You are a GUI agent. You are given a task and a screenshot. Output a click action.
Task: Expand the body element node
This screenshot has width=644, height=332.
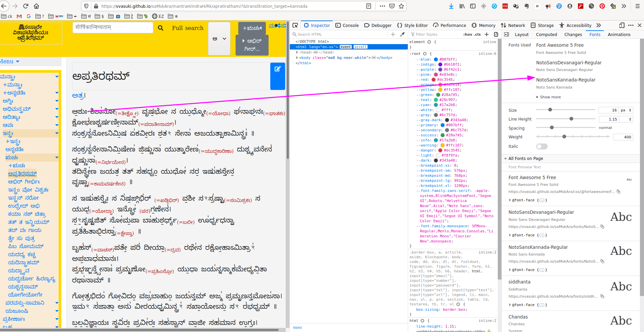point(297,58)
